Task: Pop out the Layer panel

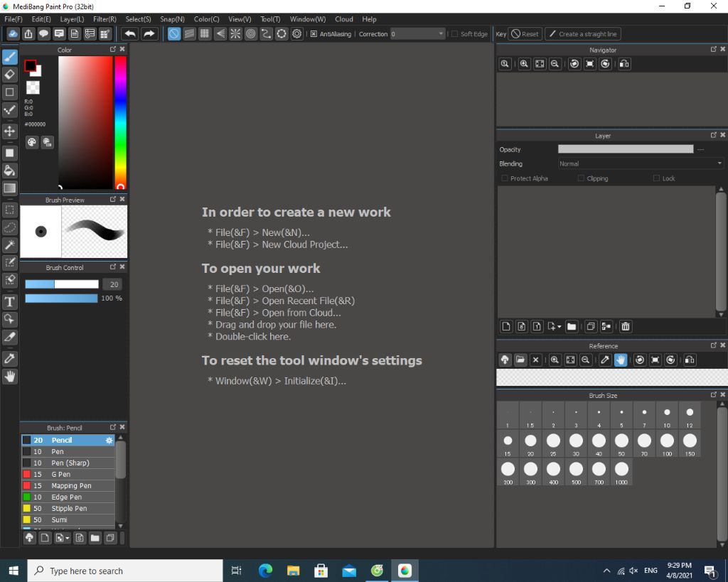Action: pos(714,135)
